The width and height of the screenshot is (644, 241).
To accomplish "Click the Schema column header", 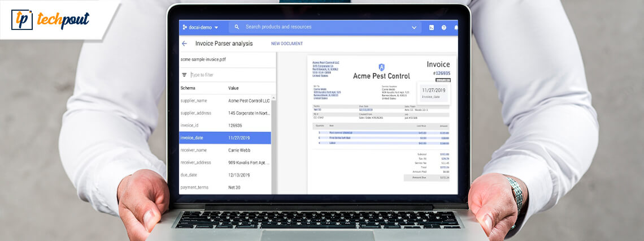I will point(188,88).
